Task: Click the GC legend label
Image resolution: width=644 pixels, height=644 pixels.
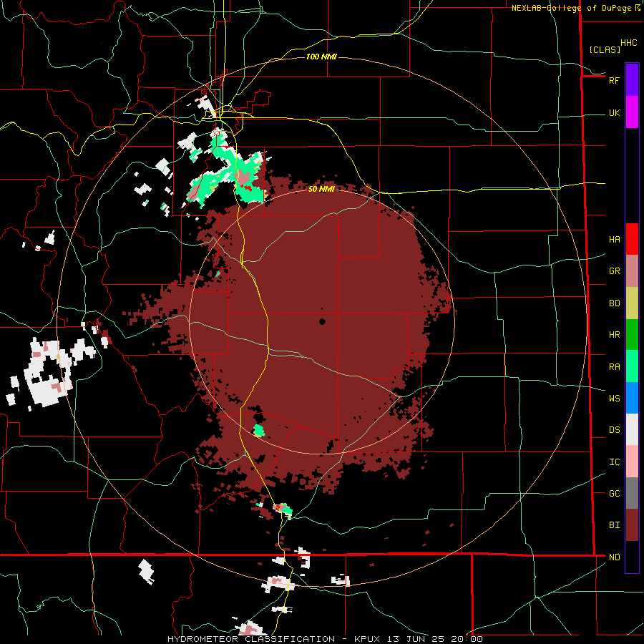Action: click(614, 494)
